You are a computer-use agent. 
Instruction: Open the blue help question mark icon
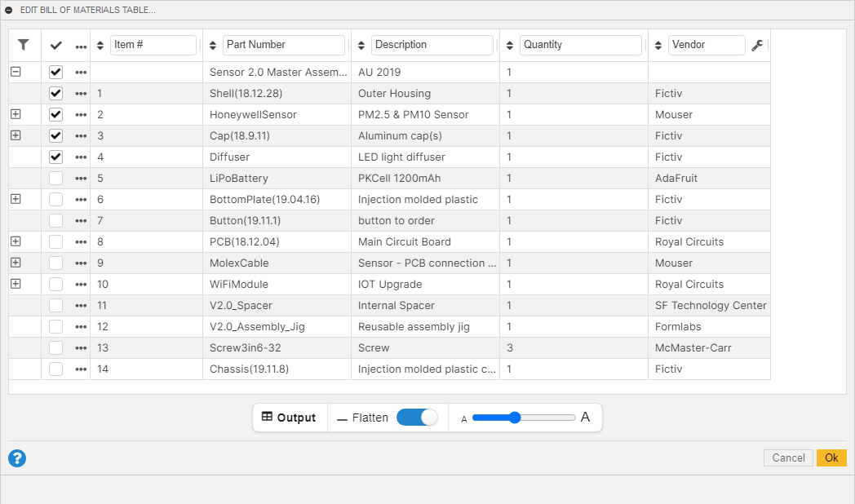click(x=17, y=458)
